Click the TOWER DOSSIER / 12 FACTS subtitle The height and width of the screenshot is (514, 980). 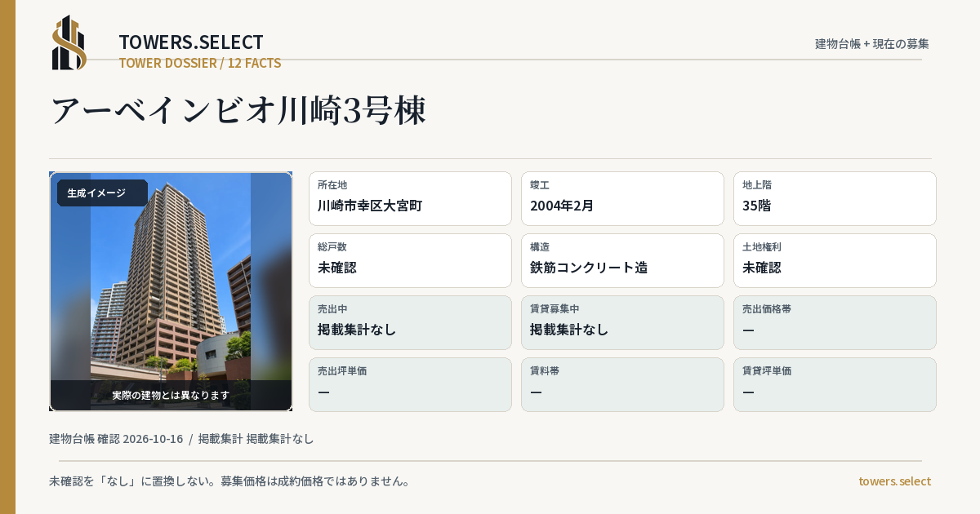pos(200,63)
